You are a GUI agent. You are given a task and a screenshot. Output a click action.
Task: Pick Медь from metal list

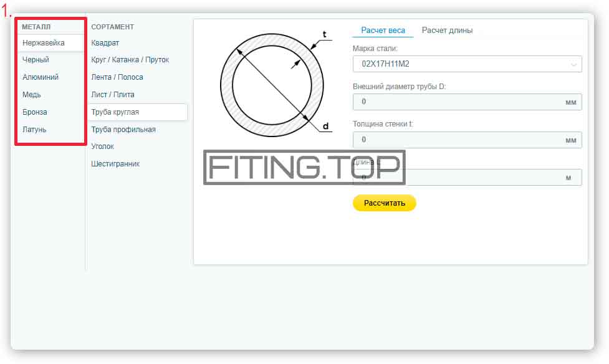(x=31, y=94)
